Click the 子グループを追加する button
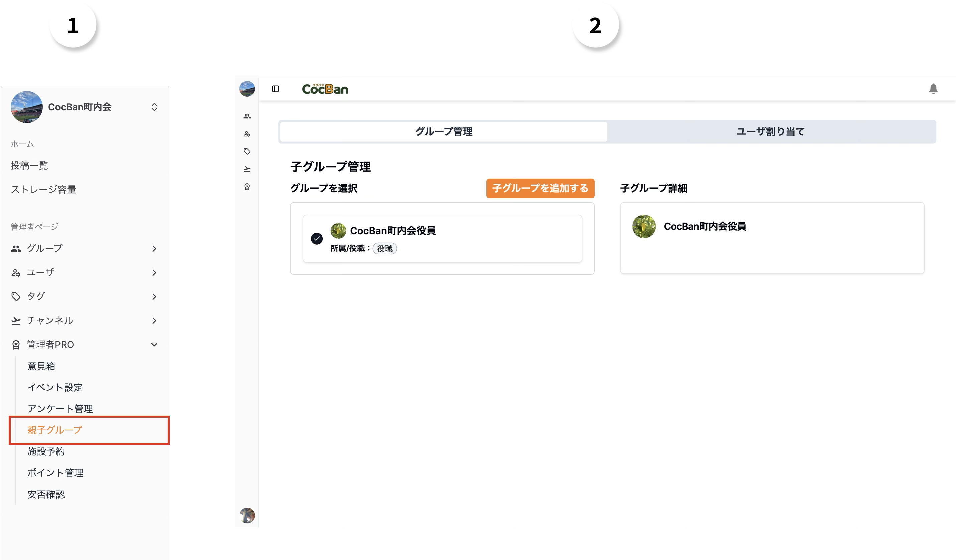Image resolution: width=956 pixels, height=560 pixels. point(540,188)
